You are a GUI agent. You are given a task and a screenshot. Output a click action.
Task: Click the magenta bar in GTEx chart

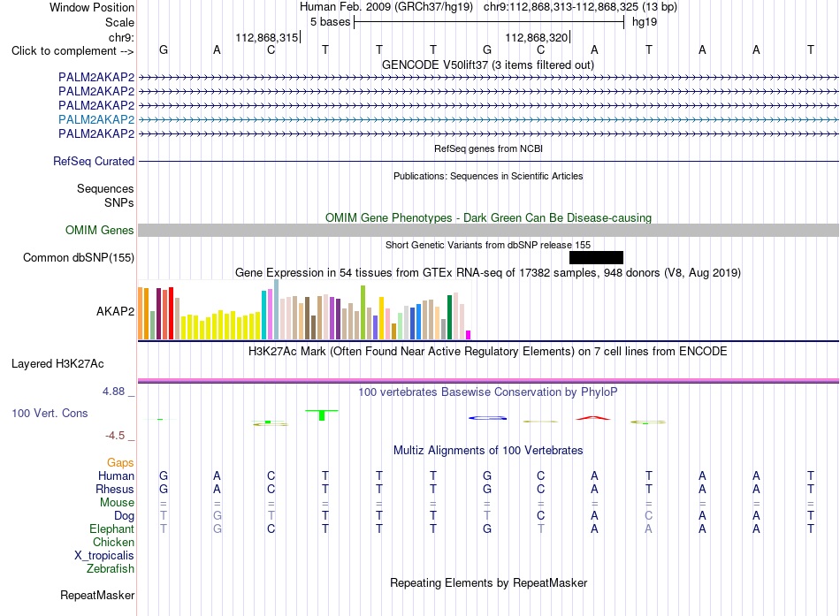469,335
